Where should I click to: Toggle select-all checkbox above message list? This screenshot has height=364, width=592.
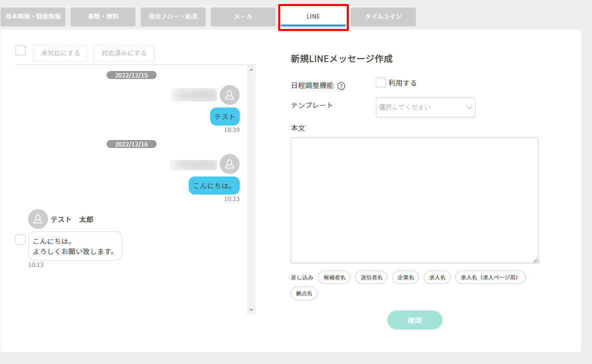21,50
